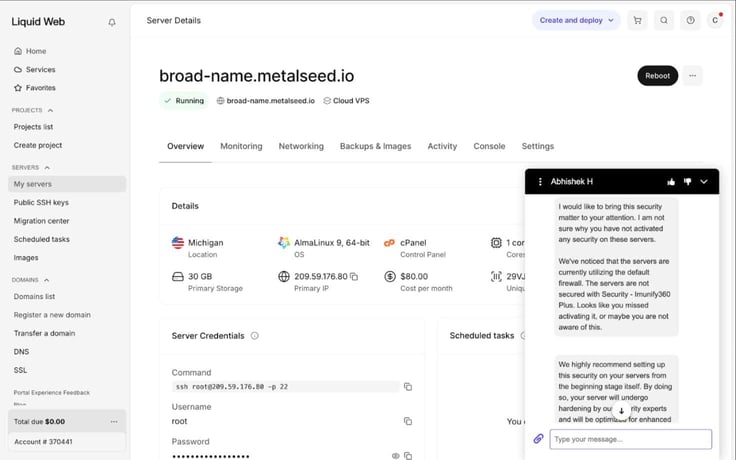
Task: Open the user avatar C menu
Action: [x=715, y=20]
